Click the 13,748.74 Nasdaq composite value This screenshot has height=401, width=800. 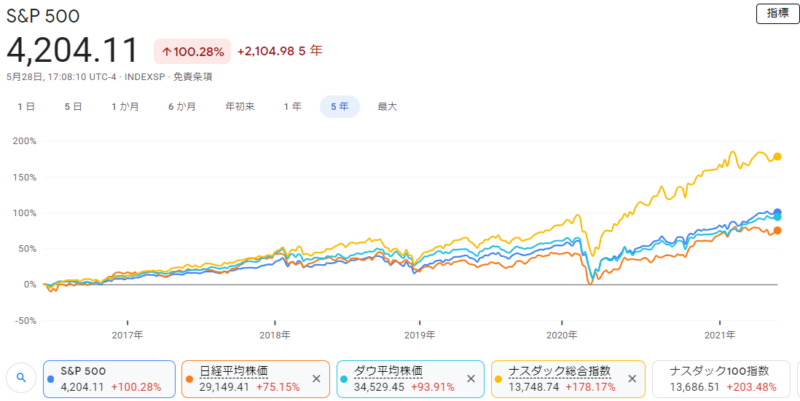(534, 387)
